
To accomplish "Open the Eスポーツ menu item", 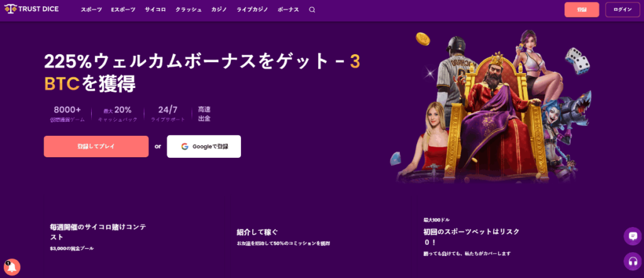I will click(x=123, y=10).
